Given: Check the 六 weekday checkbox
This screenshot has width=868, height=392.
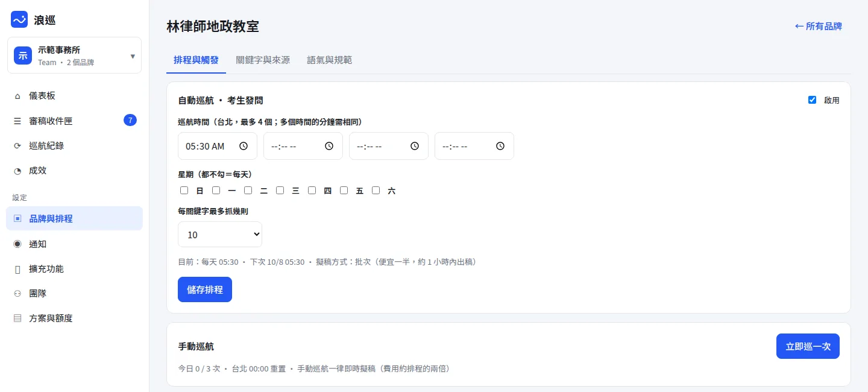Looking at the screenshot, I should click(376, 191).
